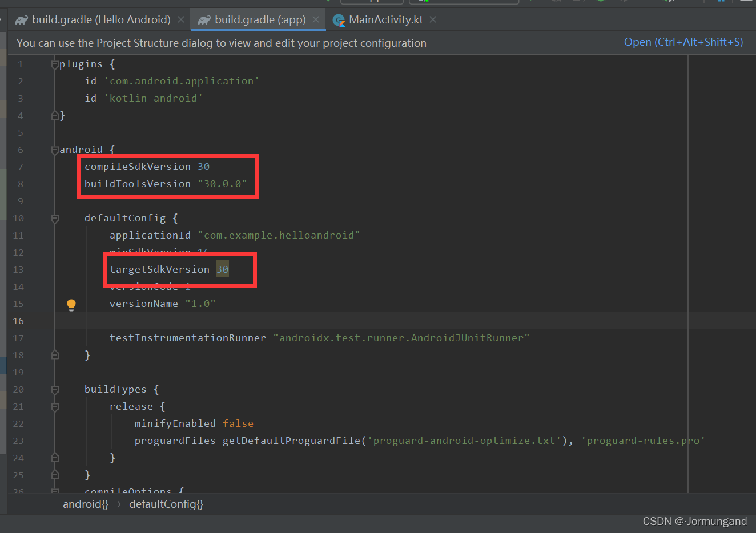The width and height of the screenshot is (756, 533).
Task: Click the project configuration notification message
Action: [x=222, y=43]
